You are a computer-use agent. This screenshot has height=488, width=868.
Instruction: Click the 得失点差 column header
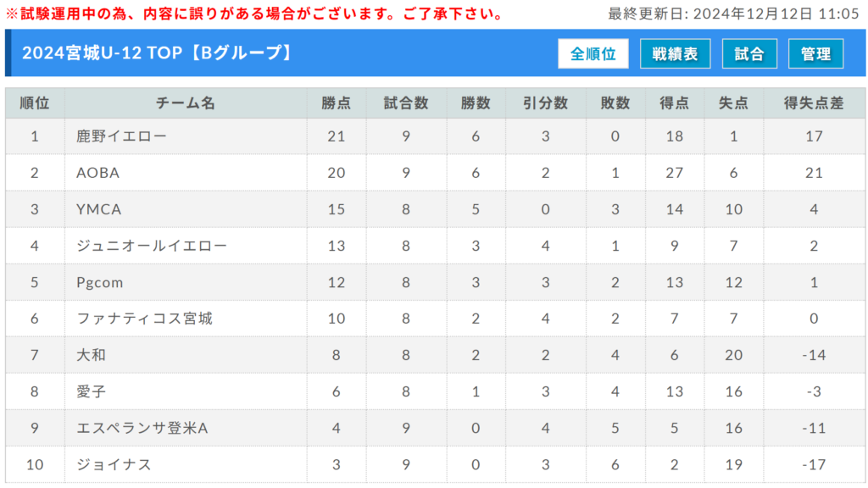814,103
